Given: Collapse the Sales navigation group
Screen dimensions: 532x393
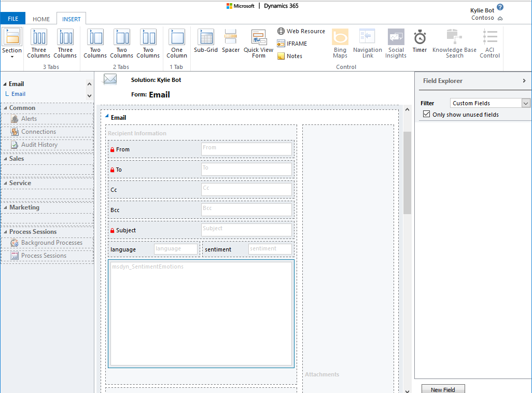Looking at the screenshot, I should (5, 159).
